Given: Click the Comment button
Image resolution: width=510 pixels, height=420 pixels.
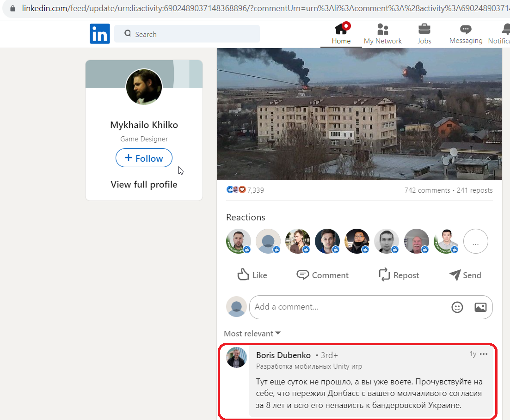Looking at the screenshot, I should point(322,275).
